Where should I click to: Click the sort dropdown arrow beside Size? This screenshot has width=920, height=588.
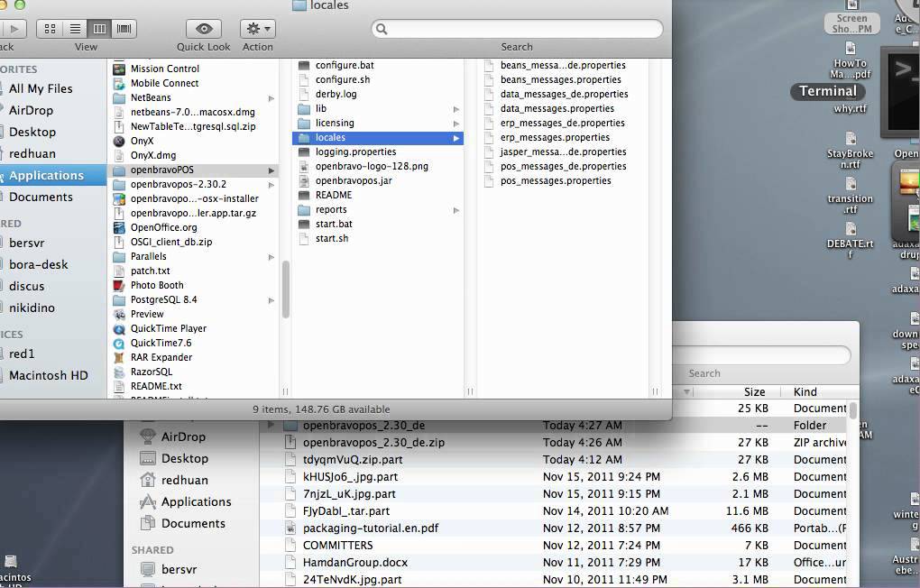click(x=686, y=392)
